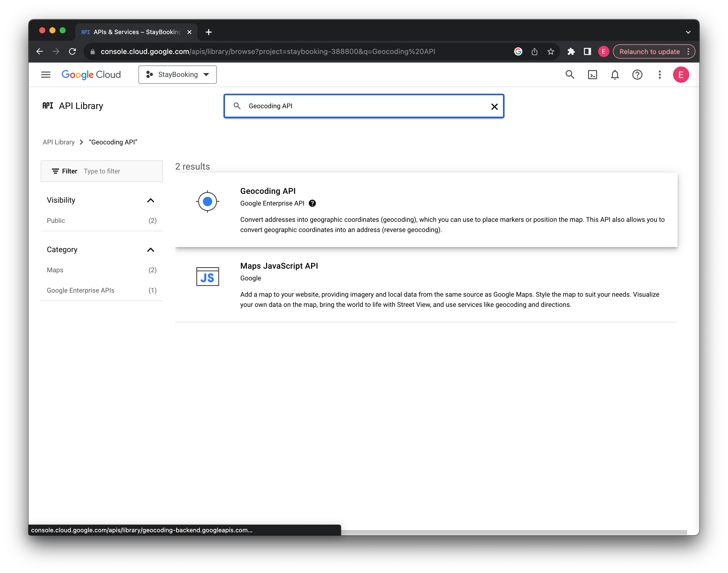Open API Library breadcrumb link

coord(58,142)
